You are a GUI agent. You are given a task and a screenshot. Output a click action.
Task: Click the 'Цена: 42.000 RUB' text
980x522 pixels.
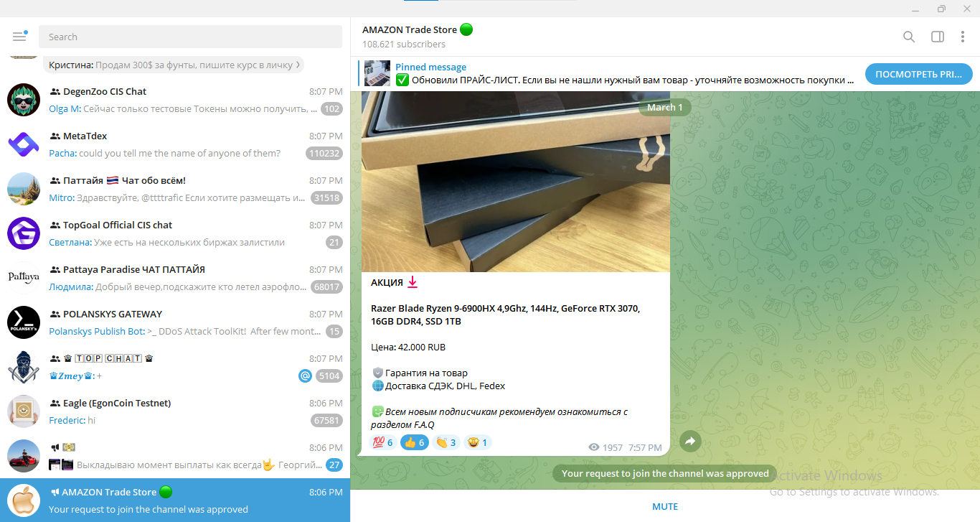pyautogui.click(x=408, y=347)
